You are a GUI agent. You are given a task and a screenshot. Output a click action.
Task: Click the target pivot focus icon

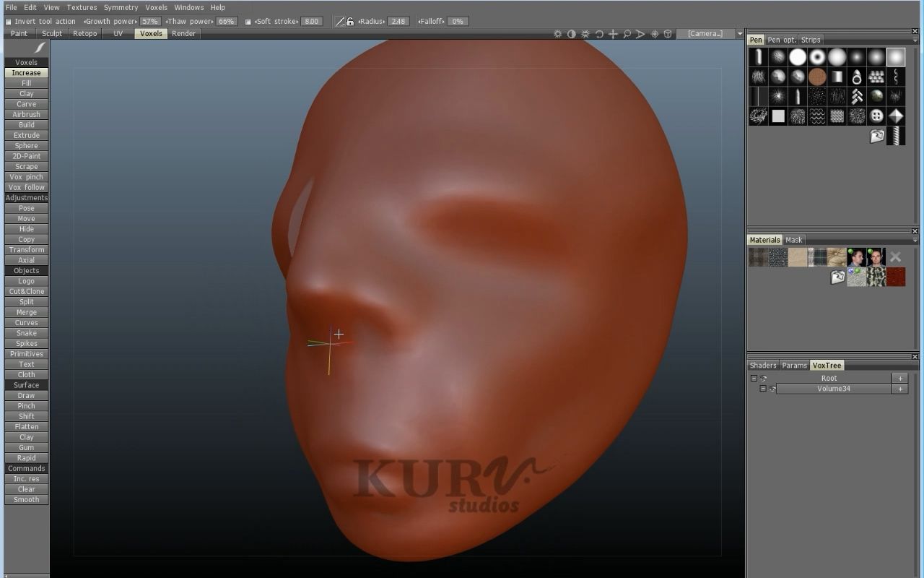coord(654,34)
